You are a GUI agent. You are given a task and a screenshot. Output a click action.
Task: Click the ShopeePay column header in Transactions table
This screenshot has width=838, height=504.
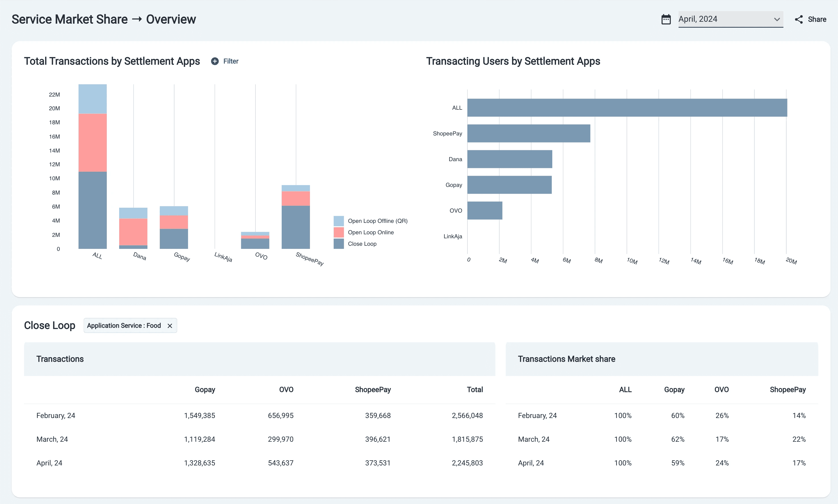[x=373, y=389]
